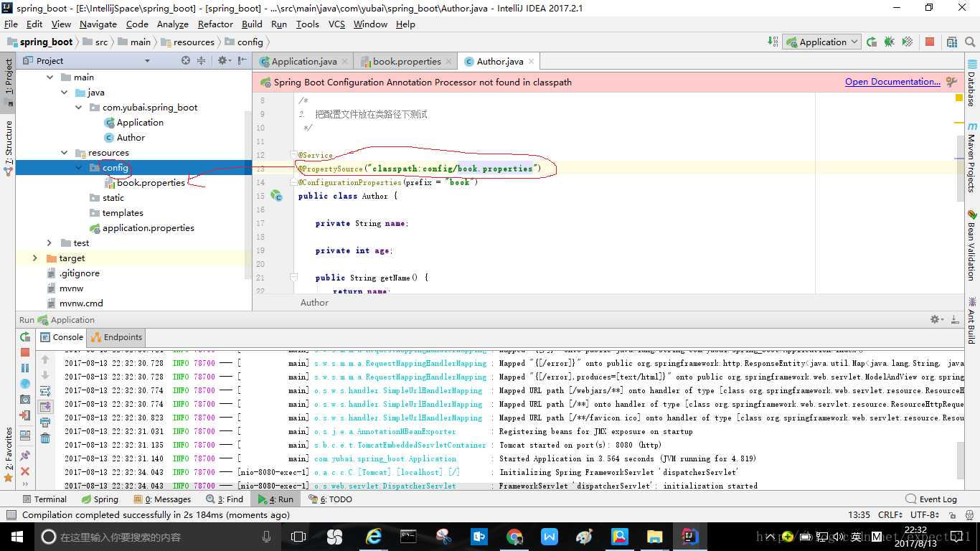Open the Terminal tool window button

click(x=44, y=499)
